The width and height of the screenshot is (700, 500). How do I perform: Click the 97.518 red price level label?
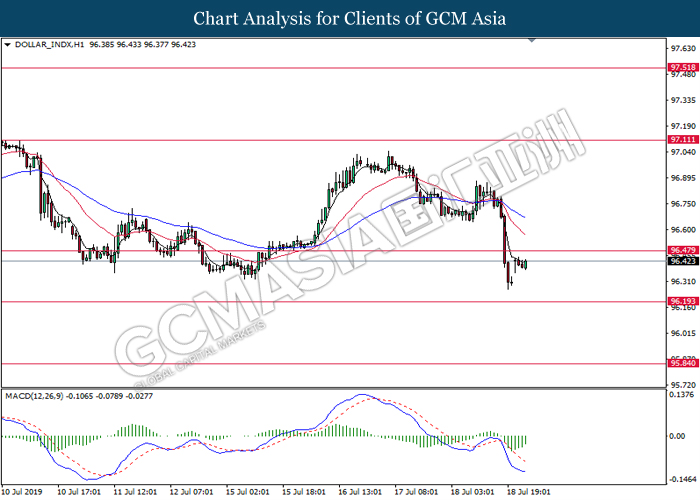pos(683,68)
